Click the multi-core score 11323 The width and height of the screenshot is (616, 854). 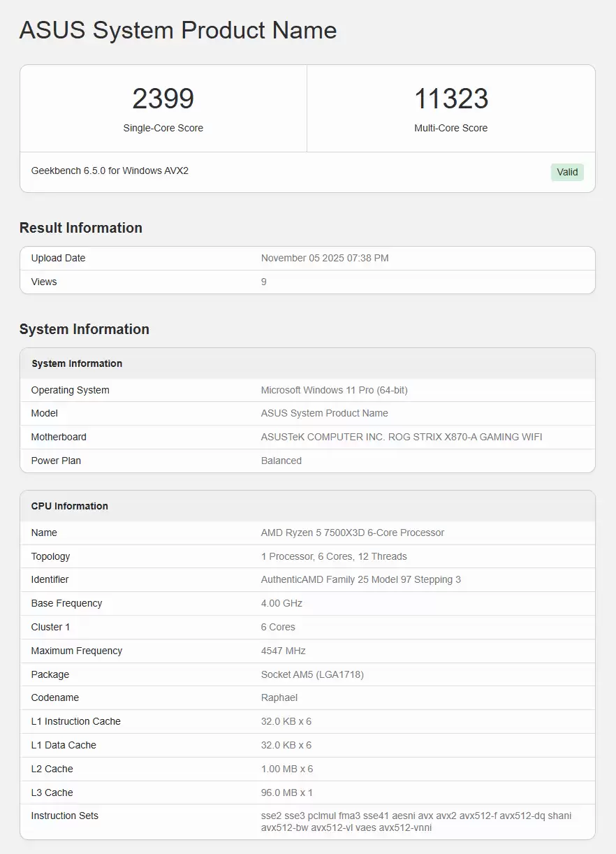click(450, 99)
